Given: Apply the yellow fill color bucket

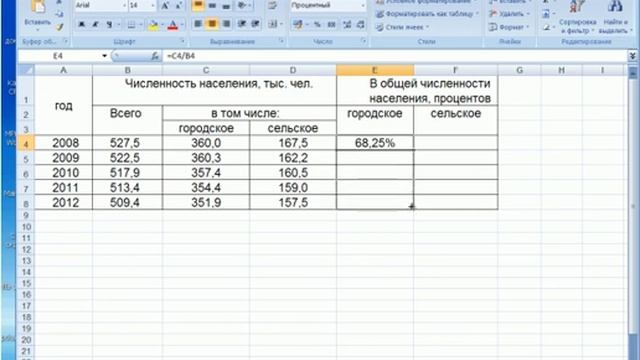Looking at the screenshot, I should (153, 25).
